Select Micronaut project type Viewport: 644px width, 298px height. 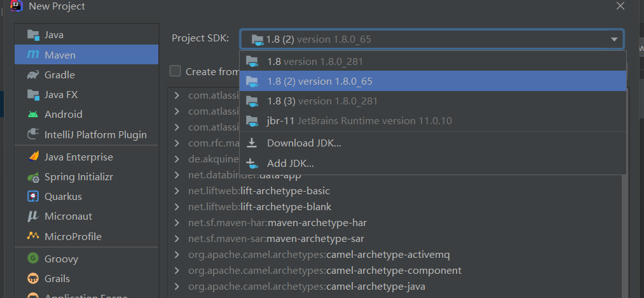pos(86,216)
